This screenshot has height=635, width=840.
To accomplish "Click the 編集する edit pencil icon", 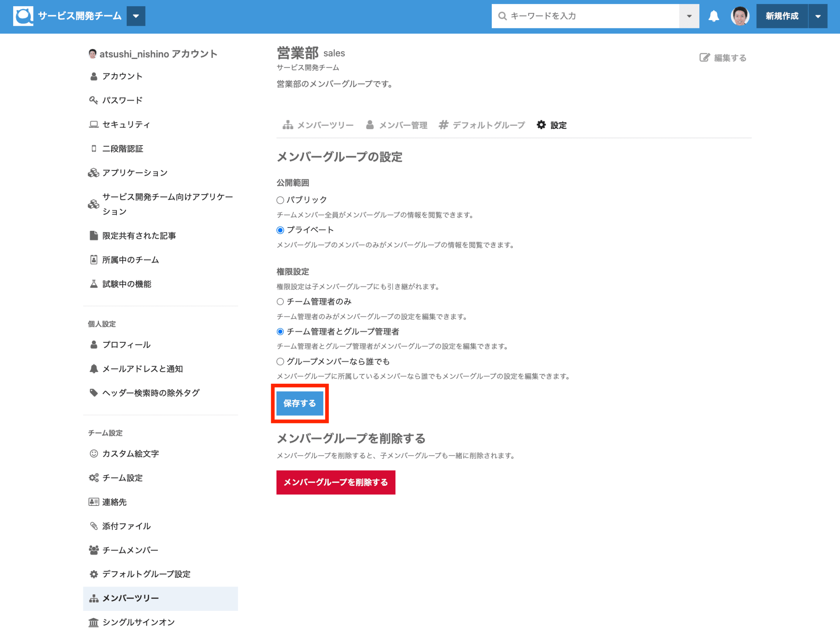I will [704, 57].
